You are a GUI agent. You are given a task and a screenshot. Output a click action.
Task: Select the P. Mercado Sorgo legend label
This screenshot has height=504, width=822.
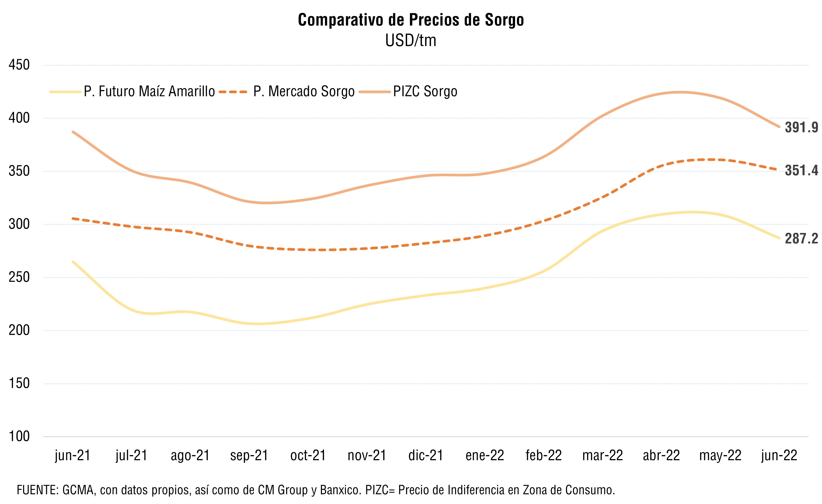click(304, 92)
